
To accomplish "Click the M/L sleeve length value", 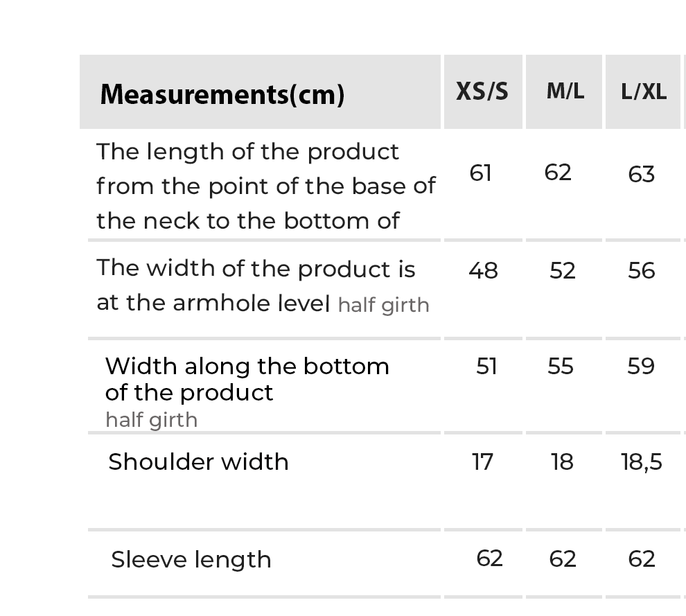I will click(x=563, y=558).
